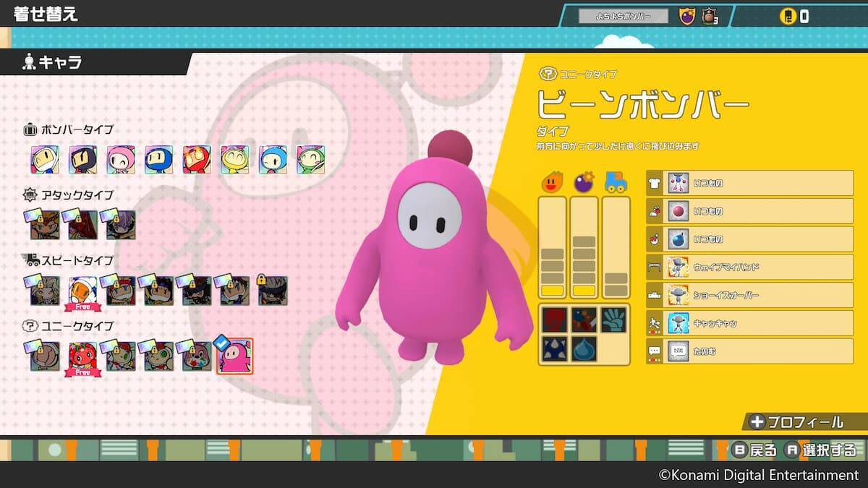The image size is (868, 488).
Task: Select last locked character in スピードタイプ row
Action: (x=273, y=289)
